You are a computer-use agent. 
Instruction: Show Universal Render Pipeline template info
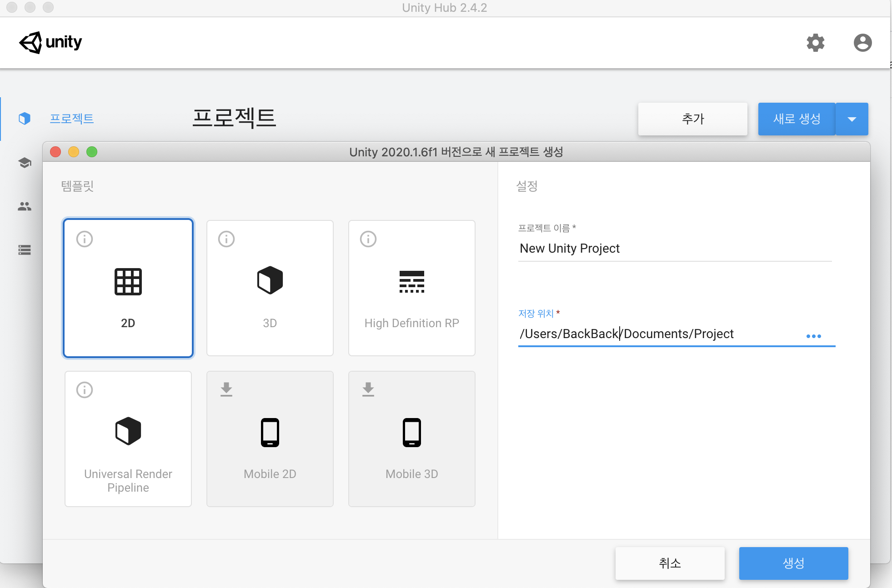coord(85,390)
